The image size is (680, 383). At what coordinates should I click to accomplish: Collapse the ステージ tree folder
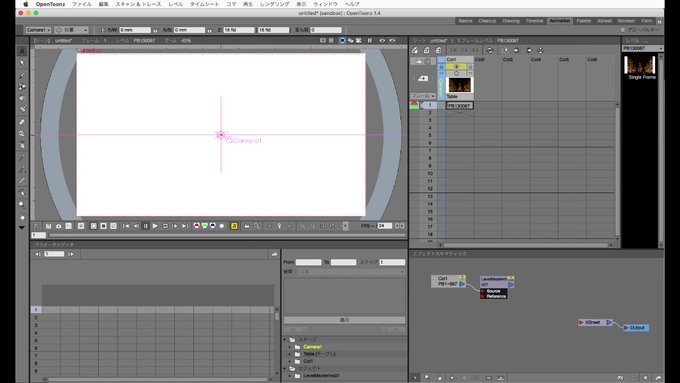coord(285,340)
